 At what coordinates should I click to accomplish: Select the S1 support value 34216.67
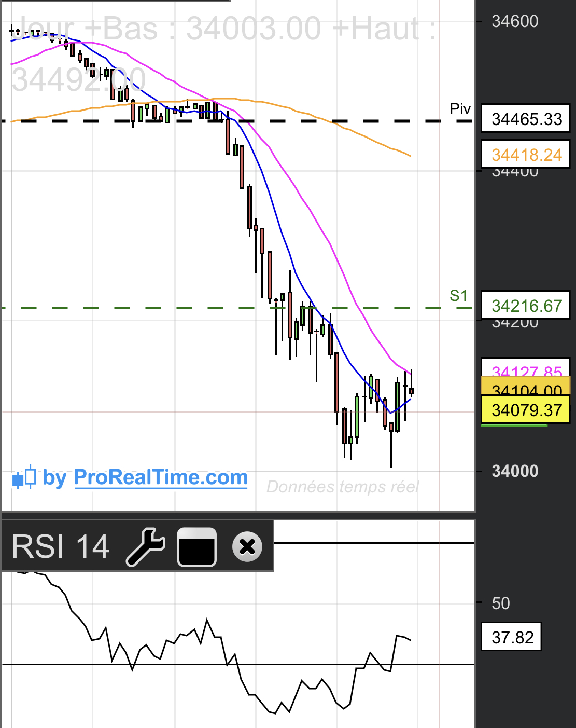click(526, 305)
